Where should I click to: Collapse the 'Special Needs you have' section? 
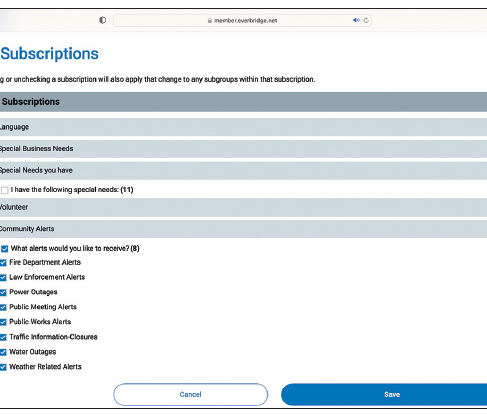(x=243, y=170)
